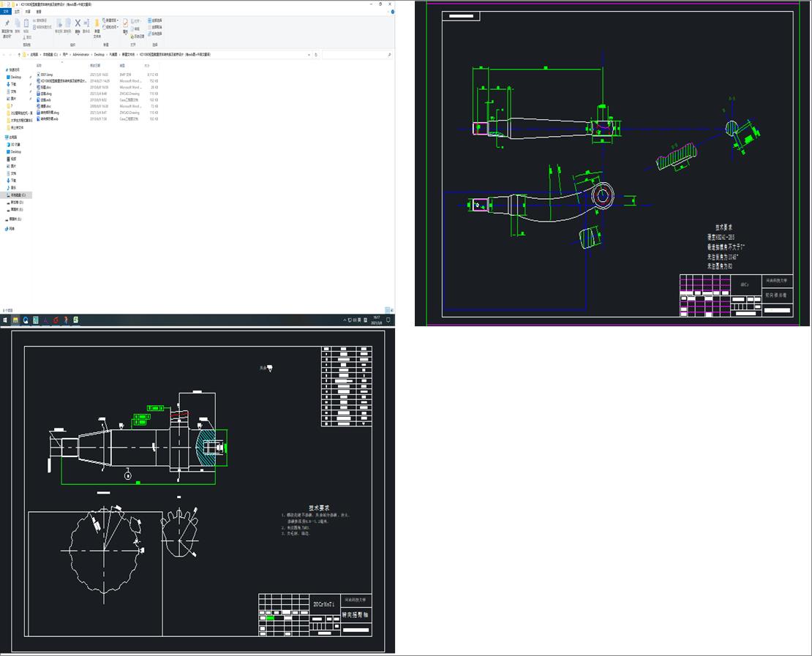Open the notification center icon
Image resolution: width=812 pixels, height=656 pixels.
(x=388, y=320)
